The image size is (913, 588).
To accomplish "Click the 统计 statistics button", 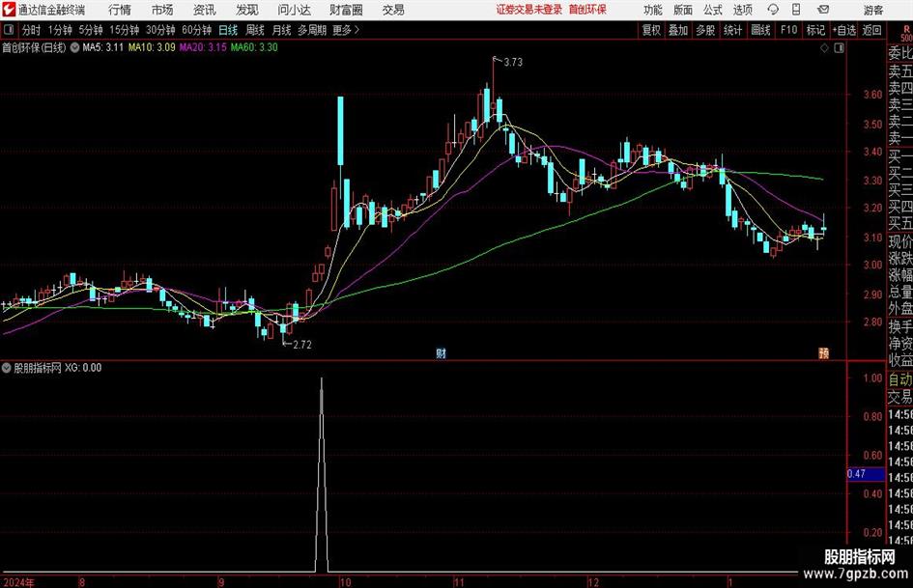I will (x=732, y=30).
